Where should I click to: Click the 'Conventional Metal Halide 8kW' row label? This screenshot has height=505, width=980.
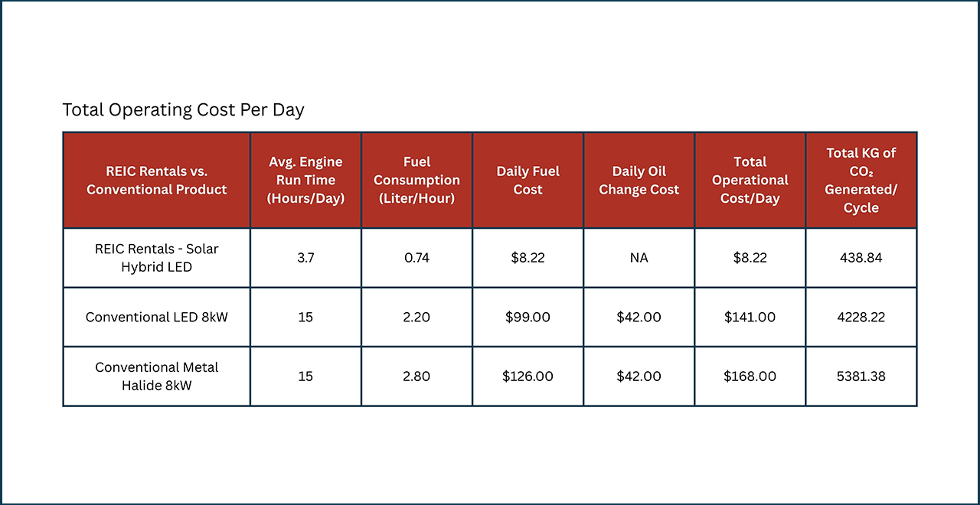click(156, 376)
